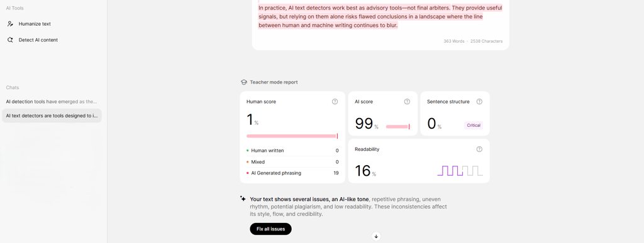Click the Critical badge on Sentence structure
This screenshot has width=644, height=243.
tap(474, 126)
